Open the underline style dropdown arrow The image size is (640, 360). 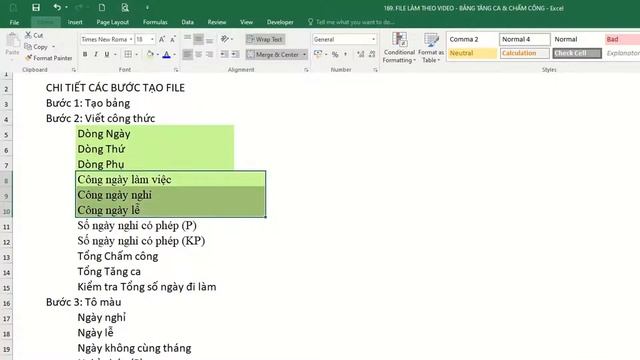(116, 54)
